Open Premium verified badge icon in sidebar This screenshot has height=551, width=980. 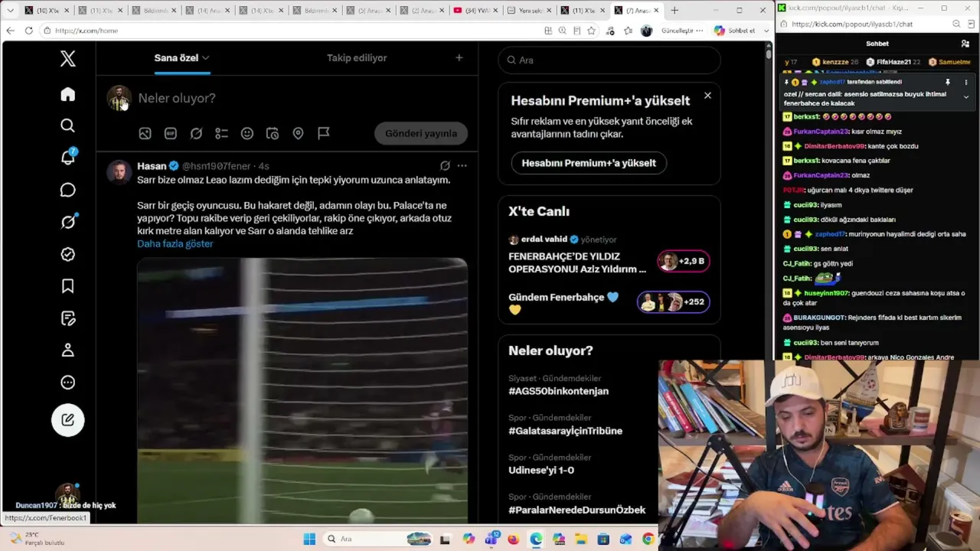[x=68, y=254]
